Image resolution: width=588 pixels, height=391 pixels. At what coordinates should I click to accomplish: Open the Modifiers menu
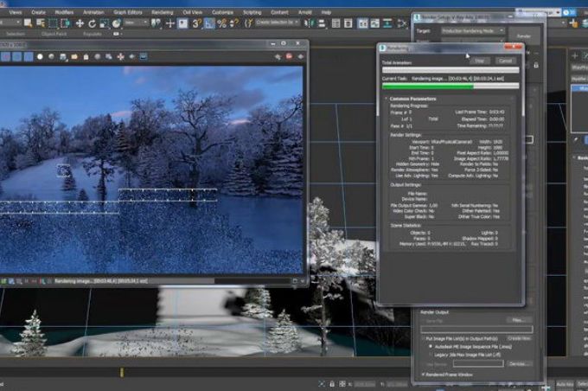click(64, 12)
